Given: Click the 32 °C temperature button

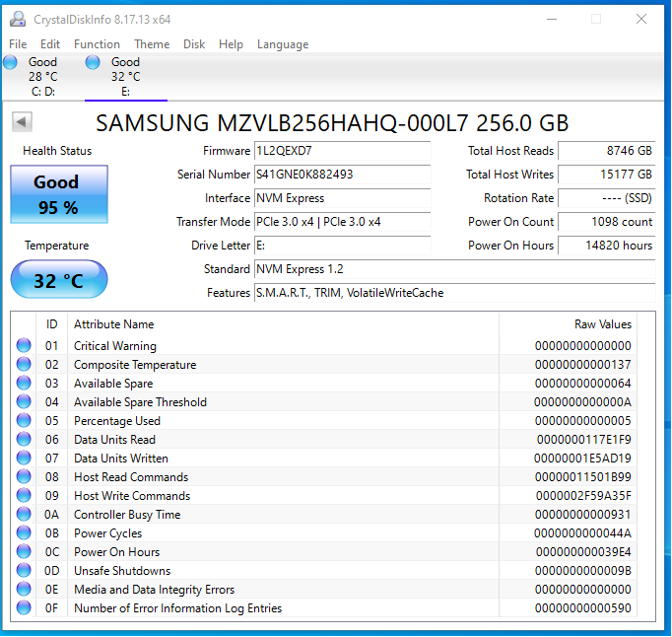Looking at the screenshot, I should (x=58, y=281).
